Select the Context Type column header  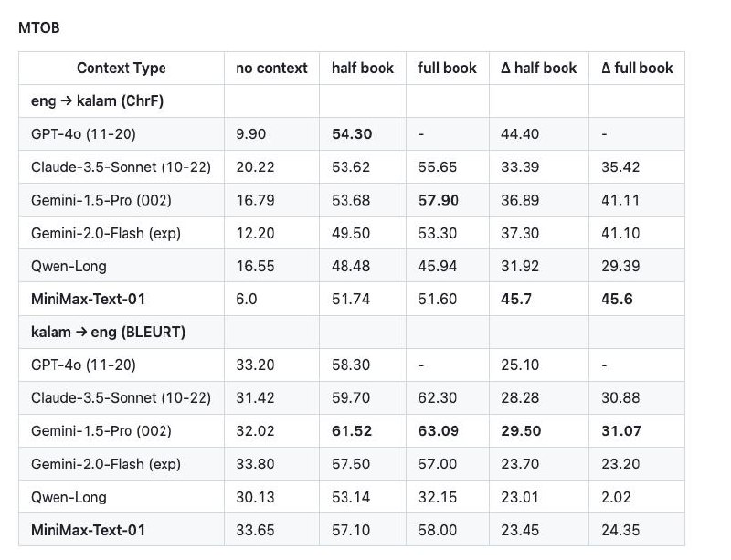coord(122,69)
